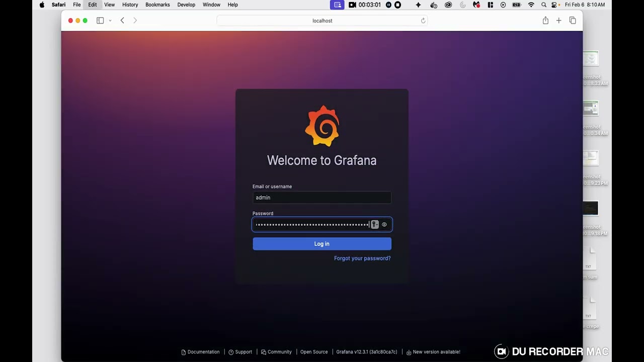Viewport: 644px width, 362px height.
Task: Open the File menu
Action: pos(76,5)
